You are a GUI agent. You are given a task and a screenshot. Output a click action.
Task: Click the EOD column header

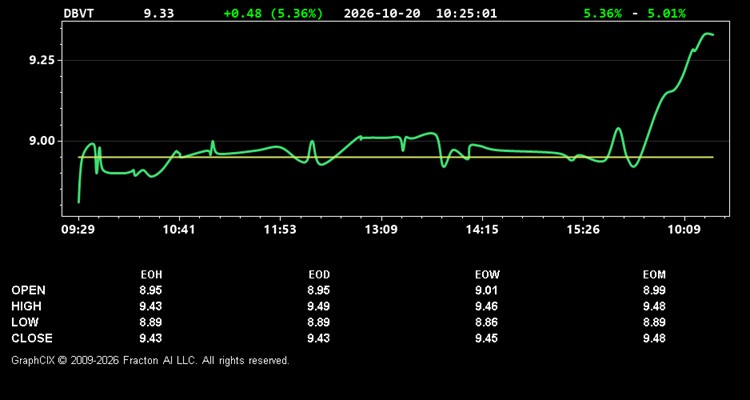[x=319, y=275]
